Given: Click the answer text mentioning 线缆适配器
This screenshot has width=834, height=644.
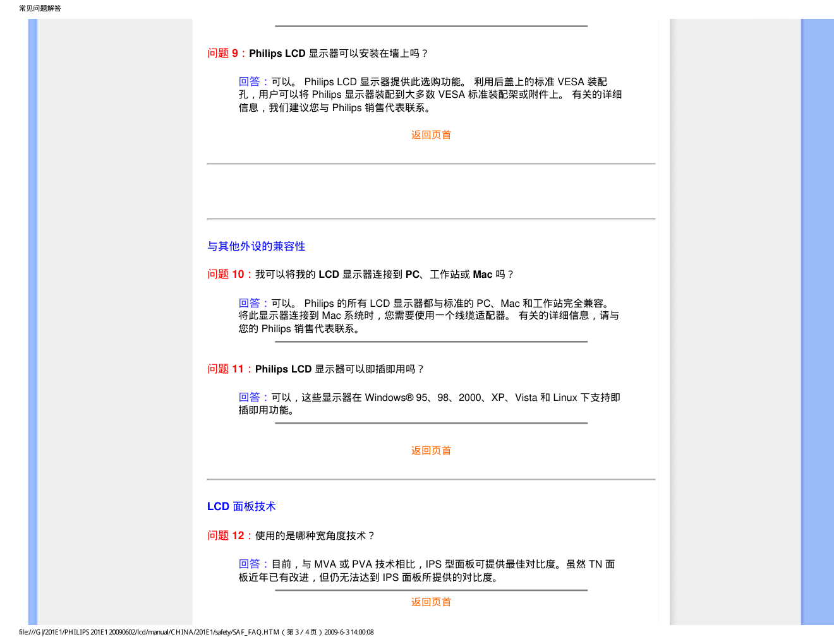Looking at the screenshot, I should [x=429, y=316].
